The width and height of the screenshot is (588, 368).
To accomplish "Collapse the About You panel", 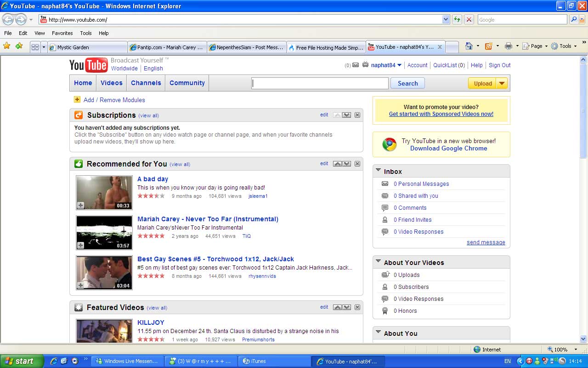I will click(379, 332).
